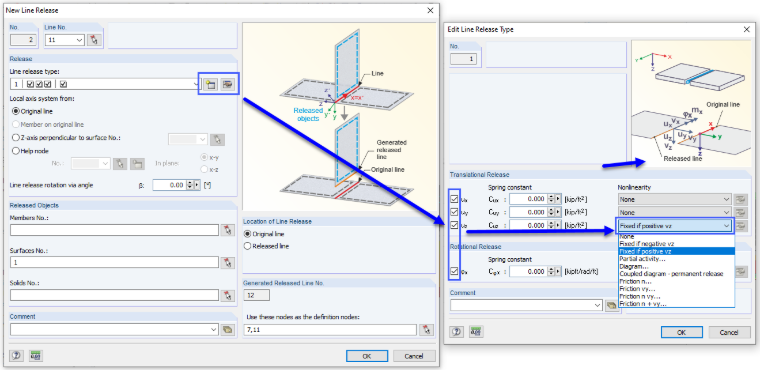Viewport: 760px width, 370px height.
Task: Open comment library in New Line Release
Action: point(227,330)
